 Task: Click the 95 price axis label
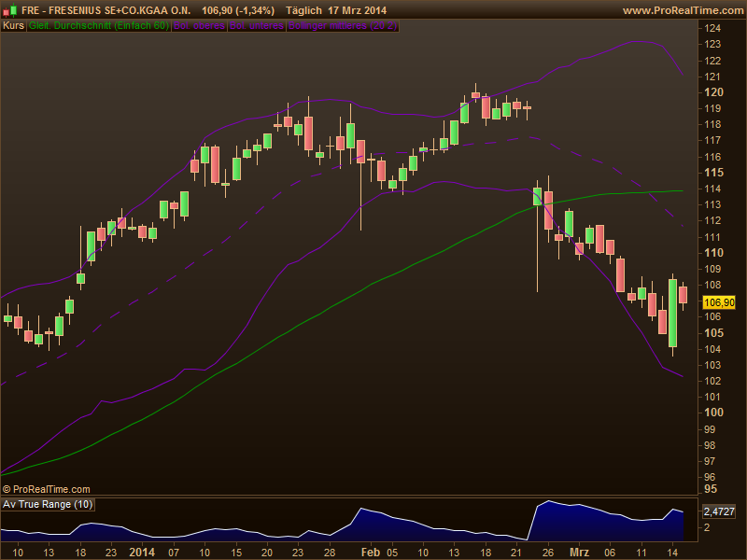coord(711,489)
